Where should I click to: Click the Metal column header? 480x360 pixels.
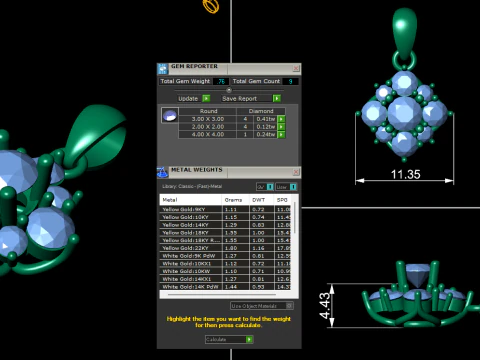[x=191, y=200]
